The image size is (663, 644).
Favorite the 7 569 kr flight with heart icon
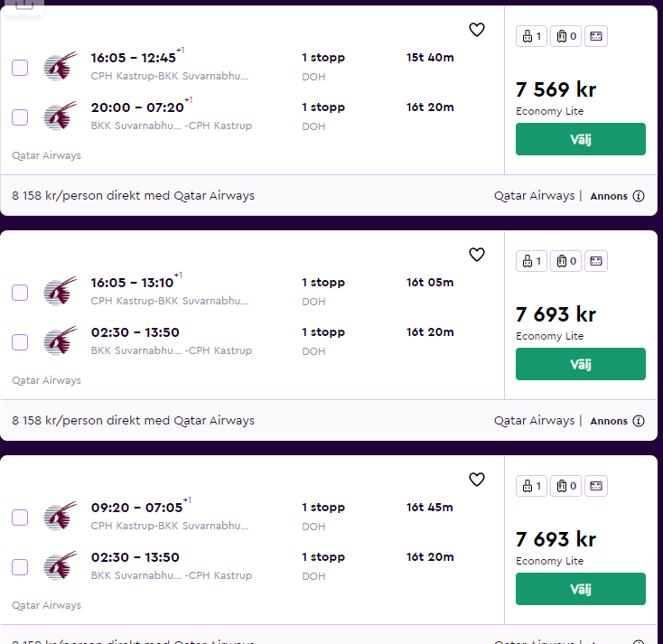[x=477, y=30]
